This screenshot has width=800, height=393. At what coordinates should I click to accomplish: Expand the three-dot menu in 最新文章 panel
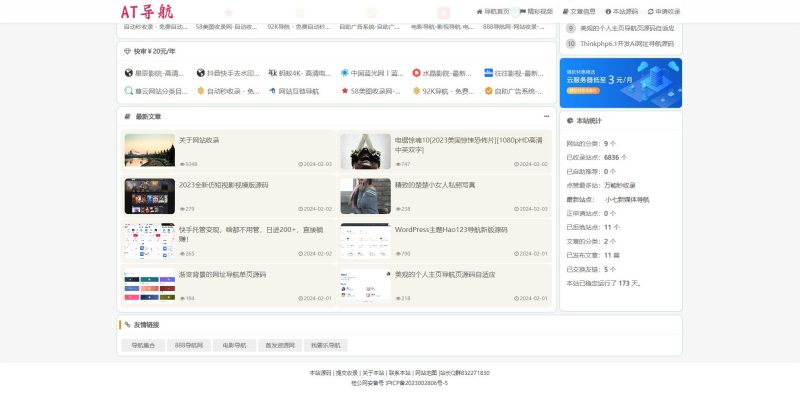546,116
